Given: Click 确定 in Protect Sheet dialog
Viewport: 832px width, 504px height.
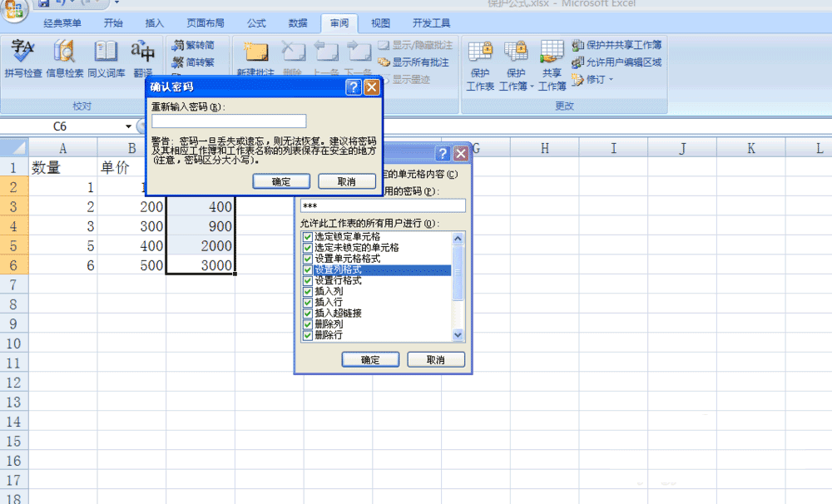Looking at the screenshot, I should point(370,359).
